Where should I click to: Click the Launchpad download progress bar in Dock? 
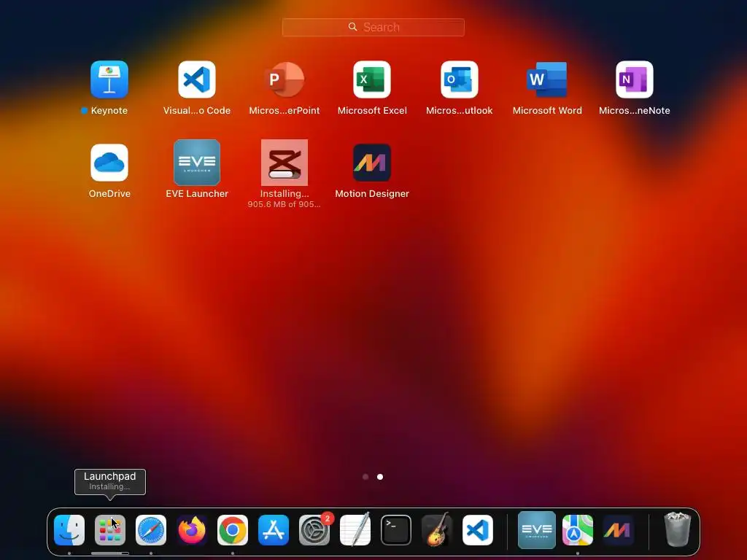[110, 553]
